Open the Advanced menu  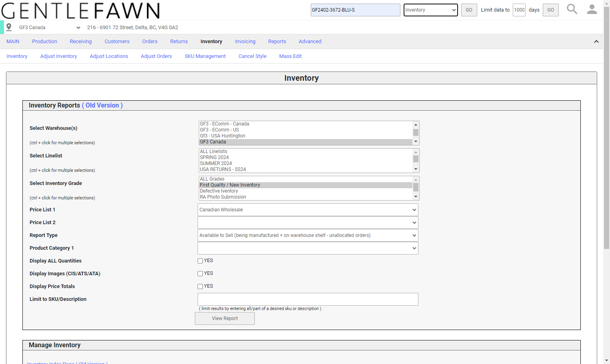(310, 42)
